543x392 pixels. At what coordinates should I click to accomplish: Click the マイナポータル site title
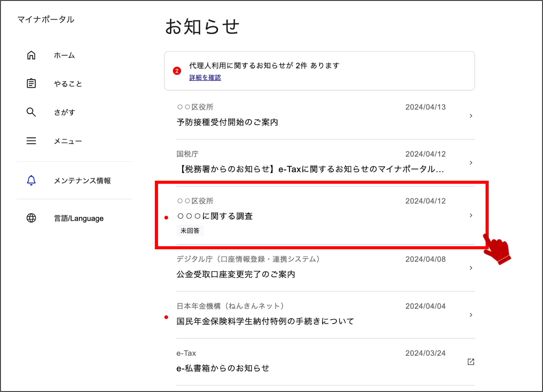[46, 19]
